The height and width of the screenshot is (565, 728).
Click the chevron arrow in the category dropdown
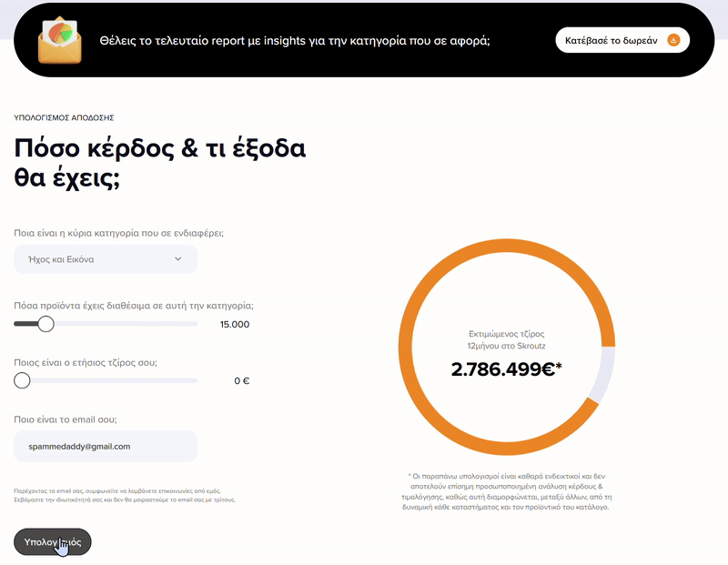177,259
